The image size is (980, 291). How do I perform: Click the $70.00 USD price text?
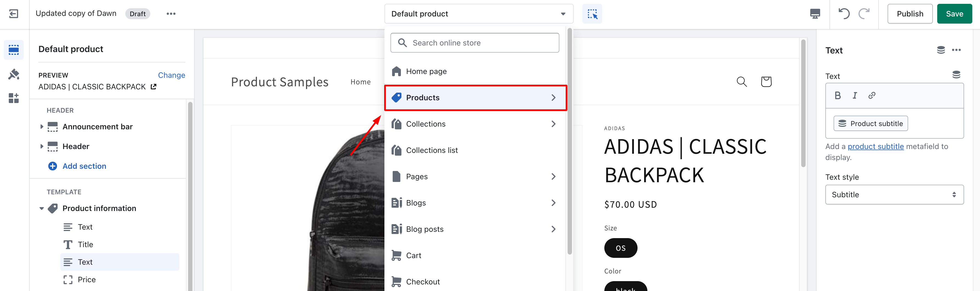pyautogui.click(x=630, y=205)
